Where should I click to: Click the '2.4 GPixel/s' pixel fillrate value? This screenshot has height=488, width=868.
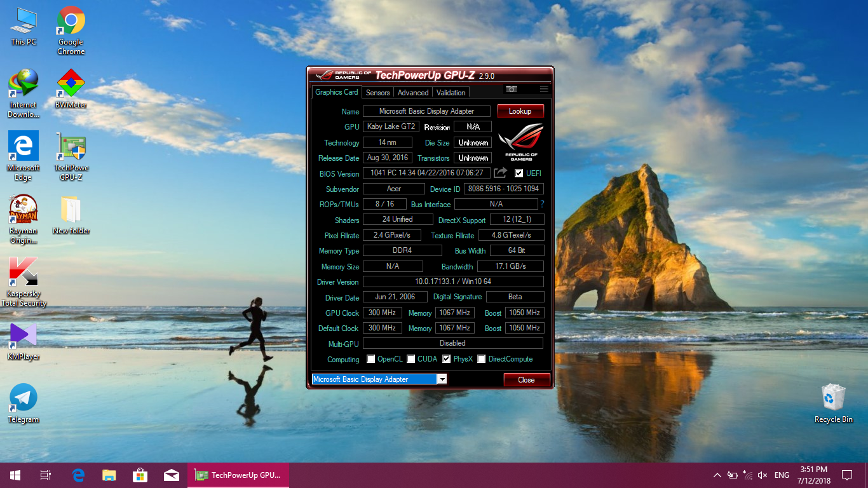(x=392, y=235)
